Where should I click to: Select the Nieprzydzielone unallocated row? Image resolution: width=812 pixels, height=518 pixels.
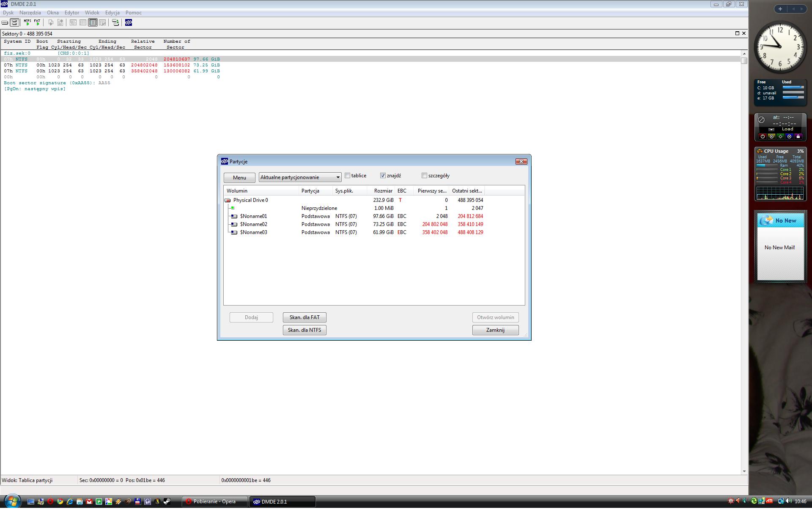coord(374,208)
